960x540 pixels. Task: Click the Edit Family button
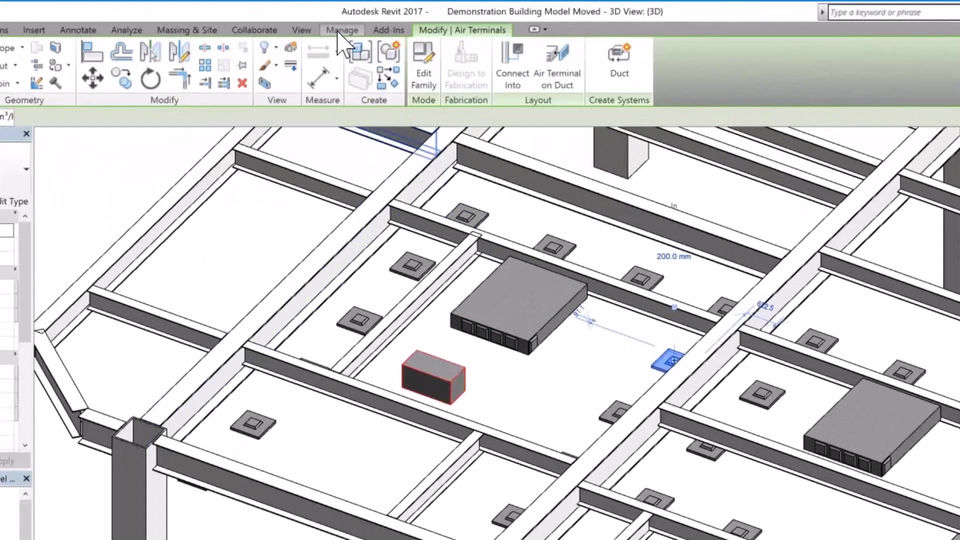tap(424, 66)
